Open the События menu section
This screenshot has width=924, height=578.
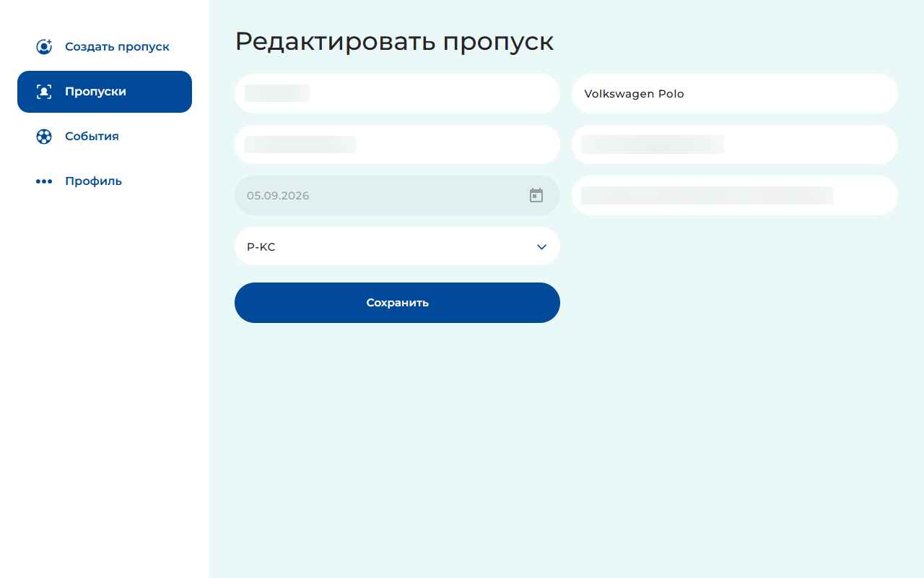tap(105, 137)
